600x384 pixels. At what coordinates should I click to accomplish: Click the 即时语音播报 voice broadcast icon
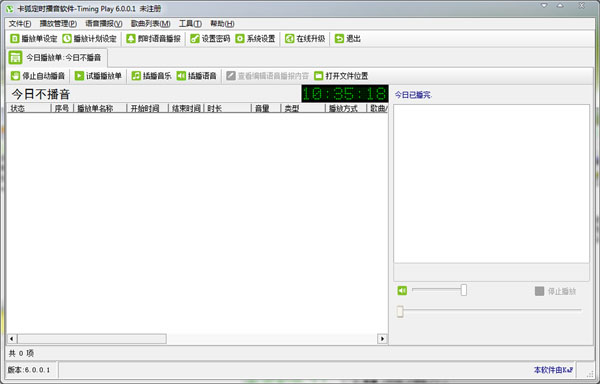[x=131, y=39]
